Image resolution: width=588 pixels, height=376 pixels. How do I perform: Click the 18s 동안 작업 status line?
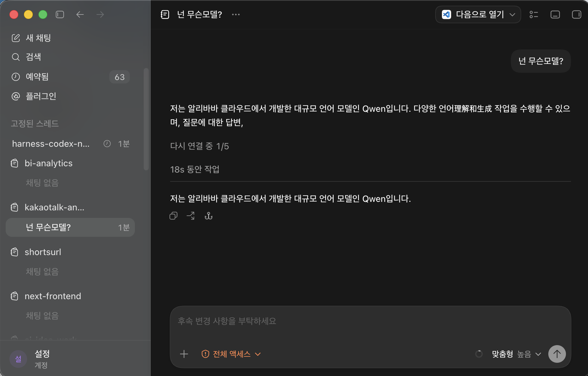pos(195,169)
